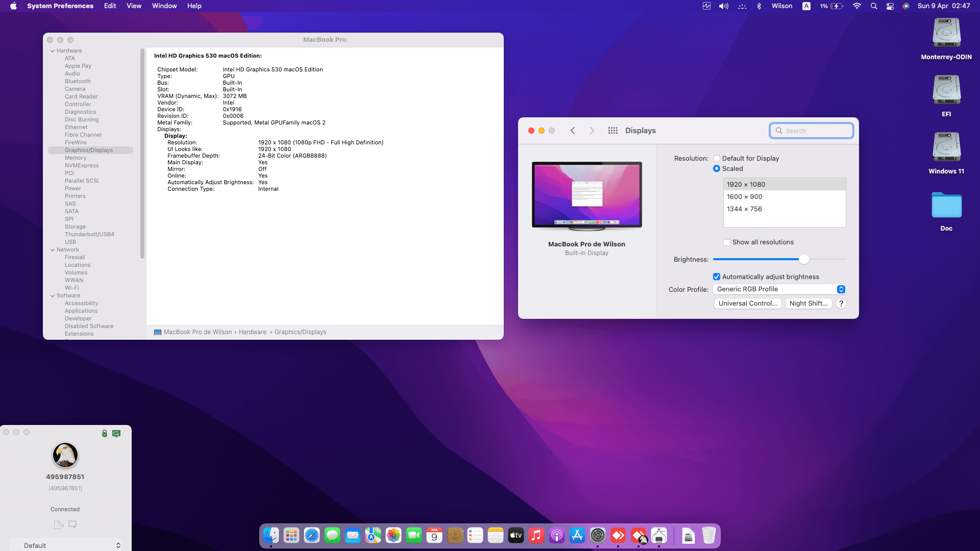980x551 pixels.
Task: Click the Spotlight search icon in the menu bar
Action: coord(874,6)
